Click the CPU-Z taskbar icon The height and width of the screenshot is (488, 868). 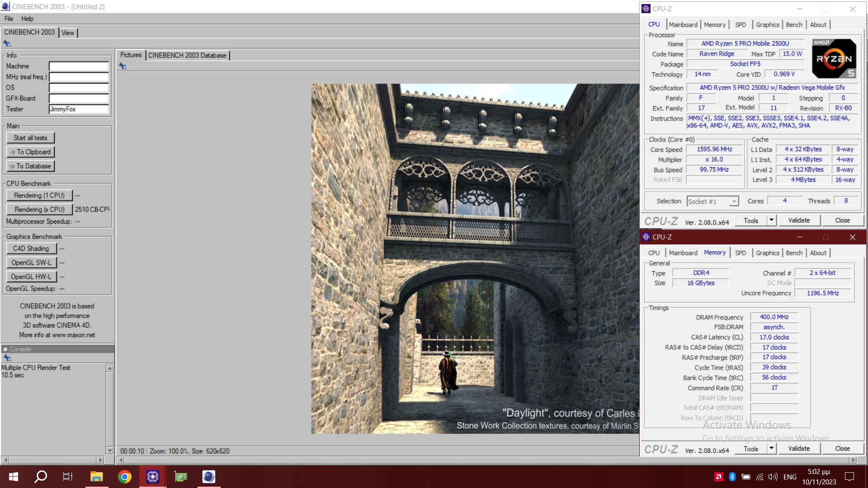[152, 476]
